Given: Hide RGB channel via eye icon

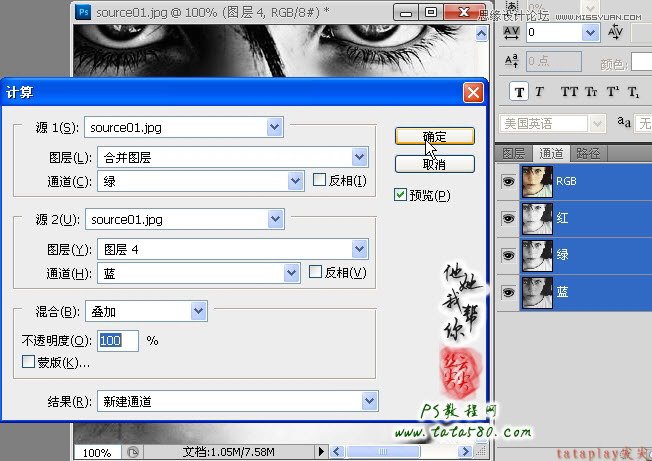Looking at the screenshot, I should [508, 182].
